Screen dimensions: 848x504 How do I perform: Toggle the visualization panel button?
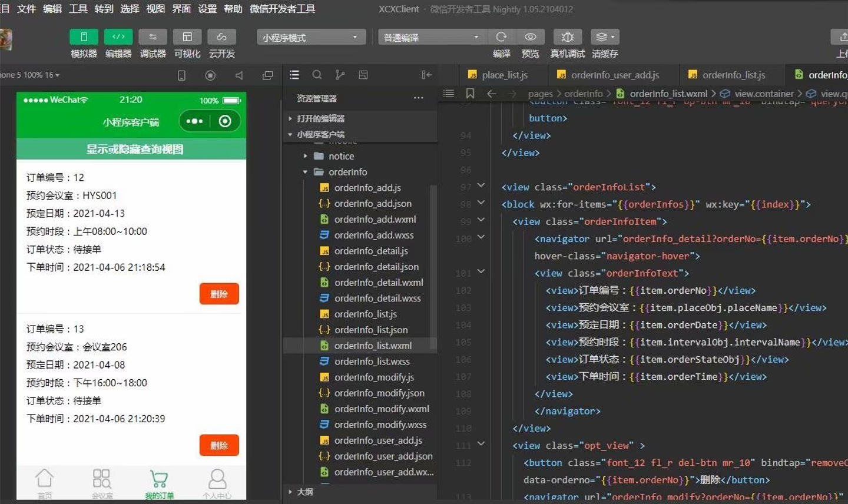coord(187,37)
